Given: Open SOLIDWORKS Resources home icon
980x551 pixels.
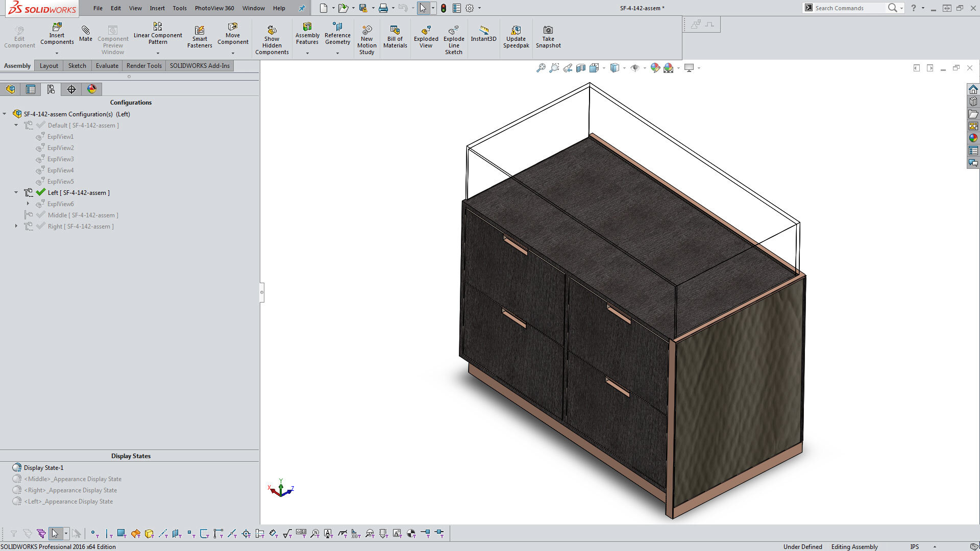Looking at the screenshot, I should click(x=973, y=89).
